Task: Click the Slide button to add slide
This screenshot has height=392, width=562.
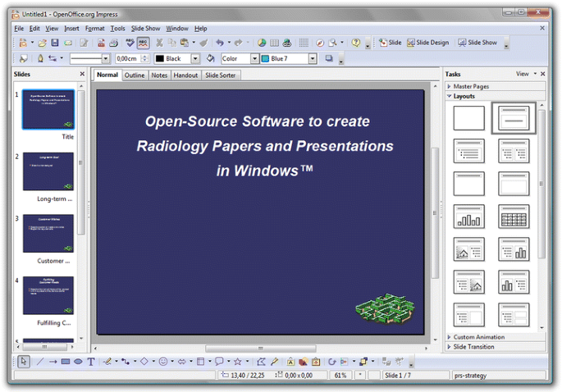Action: click(x=391, y=43)
